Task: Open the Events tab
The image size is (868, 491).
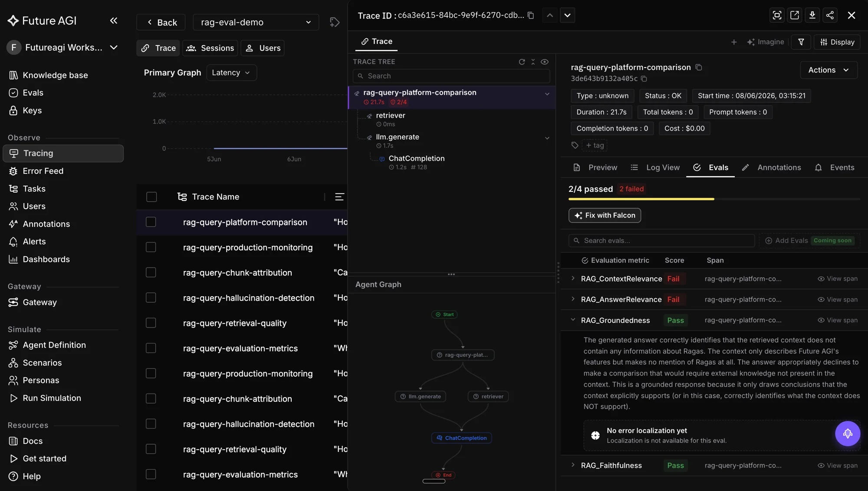Action: click(835, 167)
